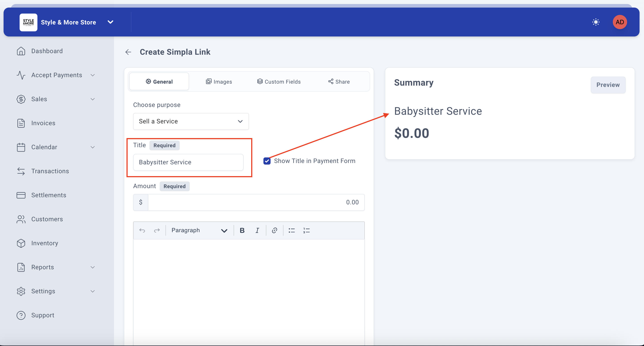Uncheck Show Title in Payment Form
644x346 pixels.
click(267, 161)
